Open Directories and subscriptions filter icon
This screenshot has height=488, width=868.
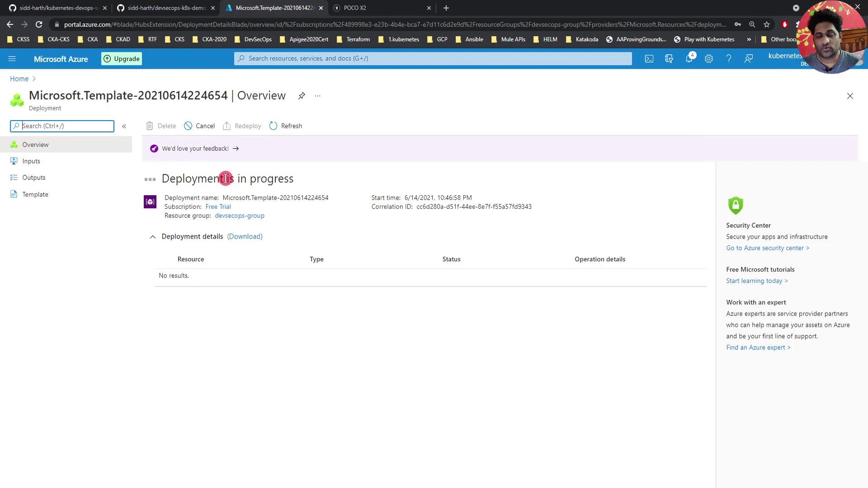coord(669,59)
